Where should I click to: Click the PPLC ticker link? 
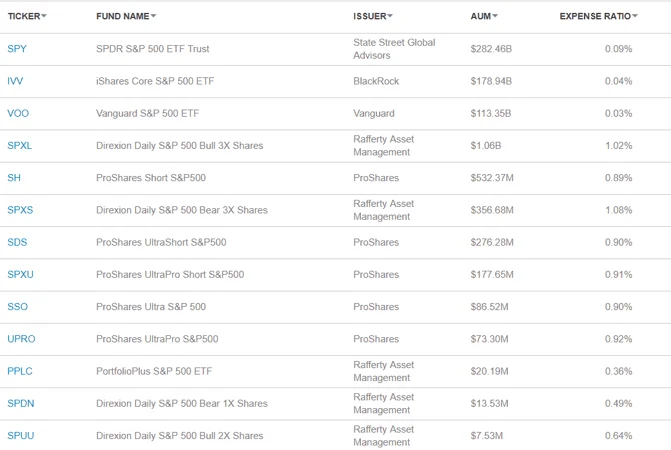tap(20, 372)
